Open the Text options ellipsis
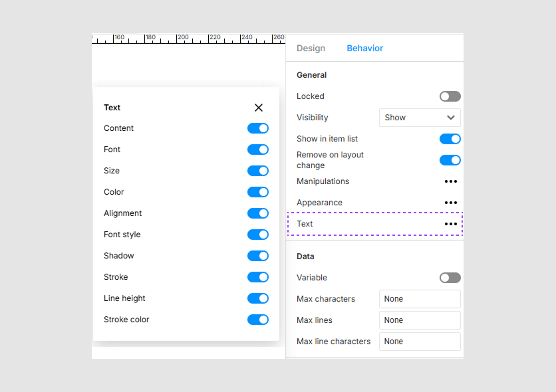 click(450, 224)
